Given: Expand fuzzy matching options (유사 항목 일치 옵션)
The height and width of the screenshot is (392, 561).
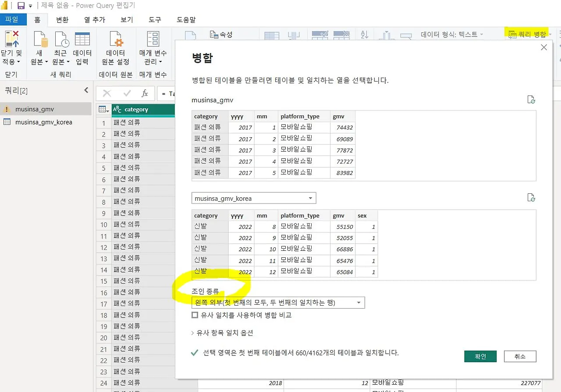Looking at the screenshot, I should click(222, 333).
